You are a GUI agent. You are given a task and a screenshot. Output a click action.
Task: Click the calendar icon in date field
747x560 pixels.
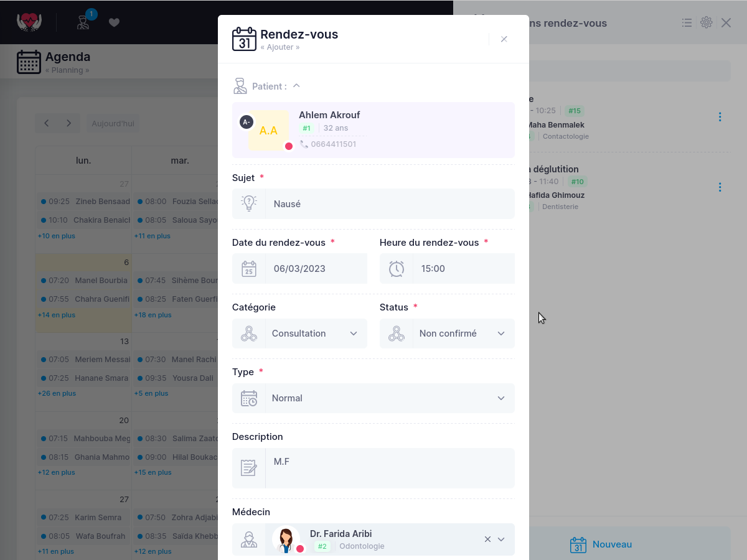tap(249, 269)
